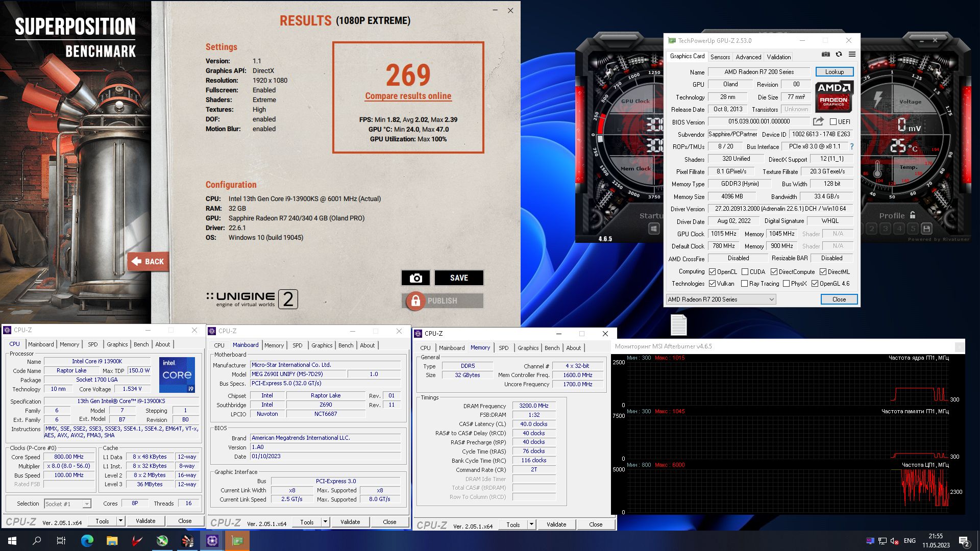The height and width of the screenshot is (551, 980).
Task: Toggle the DirectML checkbox
Action: (823, 272)
